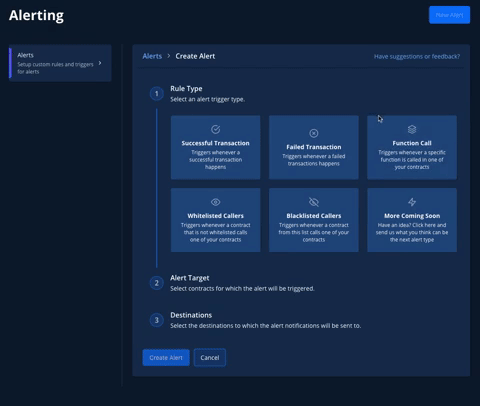Open the Alerts item in the sidebar

coord(60,63)
